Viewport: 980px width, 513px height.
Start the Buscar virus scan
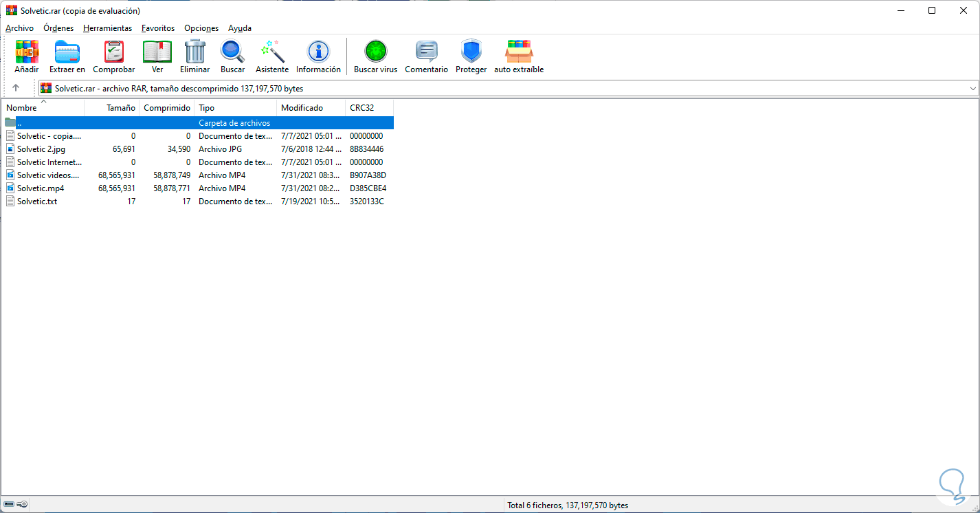[376, 56]
